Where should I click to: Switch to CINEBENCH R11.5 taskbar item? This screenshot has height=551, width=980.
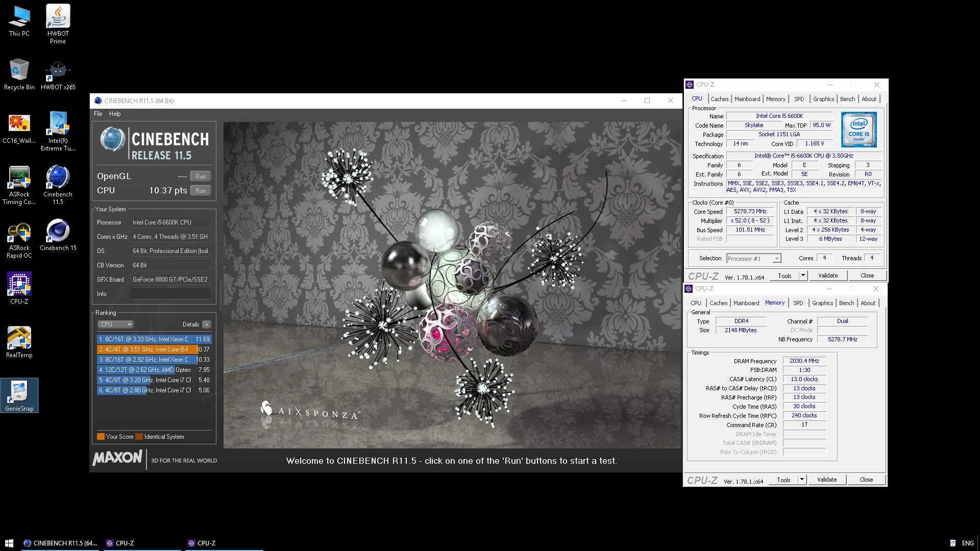[60, 543]
